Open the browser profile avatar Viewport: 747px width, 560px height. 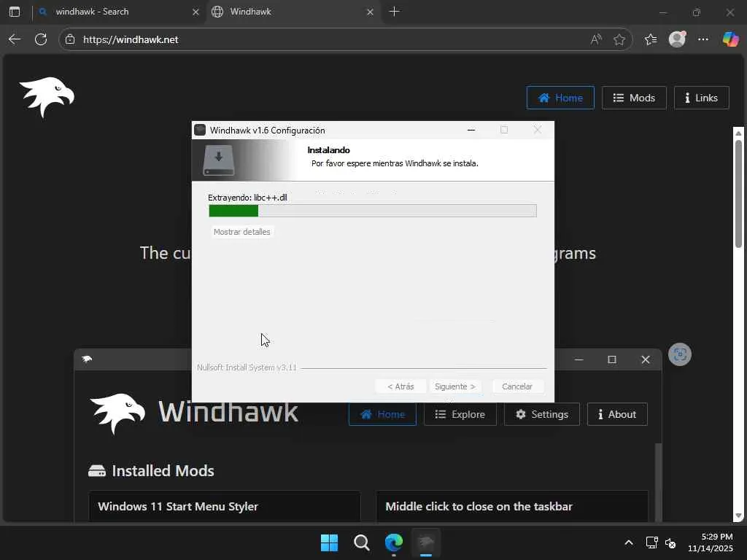click(x=677, y=39)
